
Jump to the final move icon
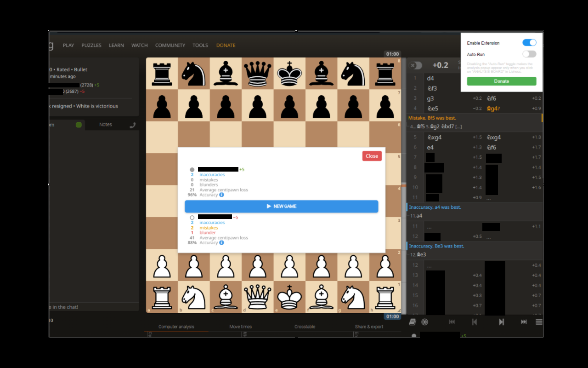[523, 322]
